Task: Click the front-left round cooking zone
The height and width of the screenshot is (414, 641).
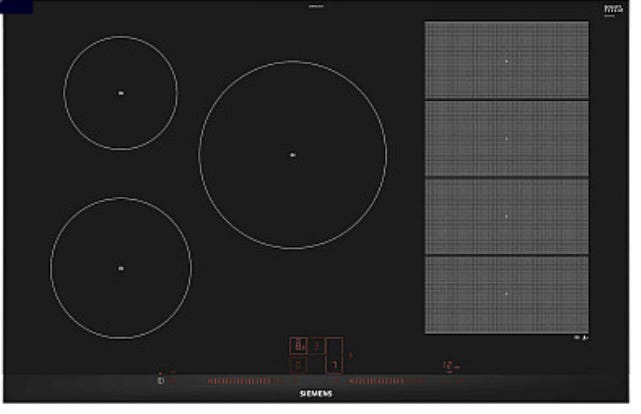Action: (121, 268)
